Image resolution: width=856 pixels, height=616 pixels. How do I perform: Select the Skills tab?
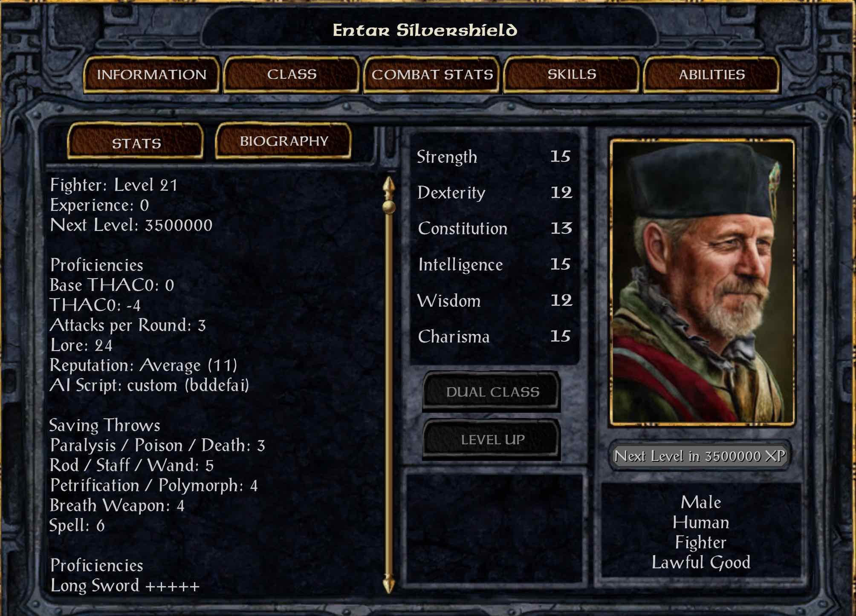point(572,74)
